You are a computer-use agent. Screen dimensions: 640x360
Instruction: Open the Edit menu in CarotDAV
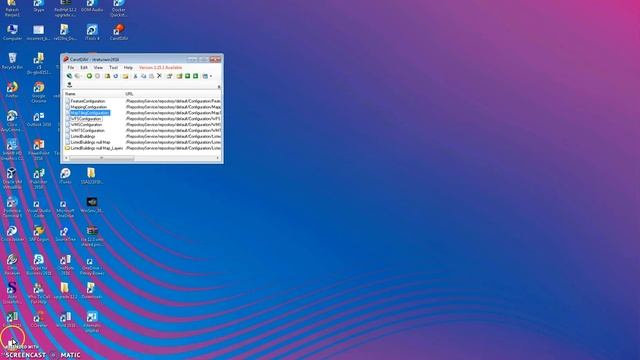(x=84, y=67)
